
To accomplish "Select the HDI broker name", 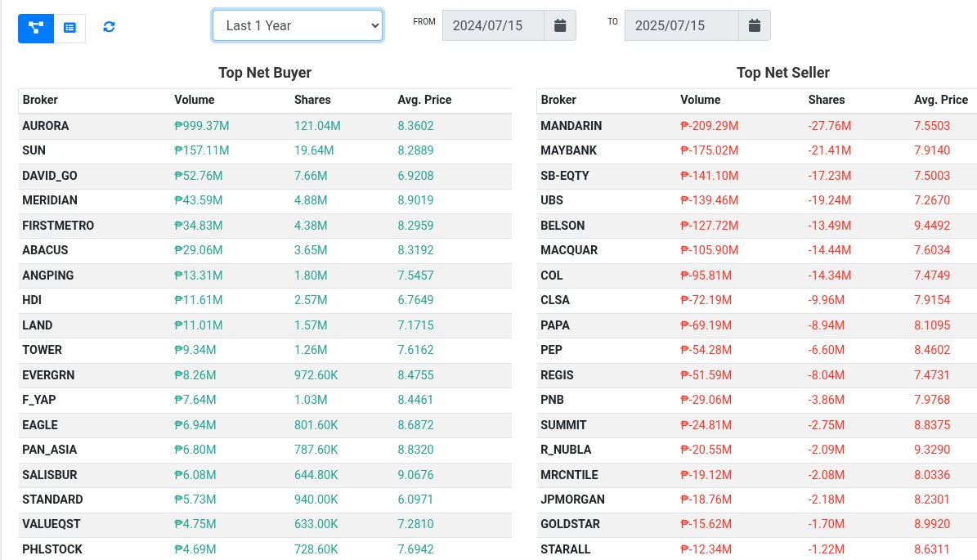I will click(32, 300).
